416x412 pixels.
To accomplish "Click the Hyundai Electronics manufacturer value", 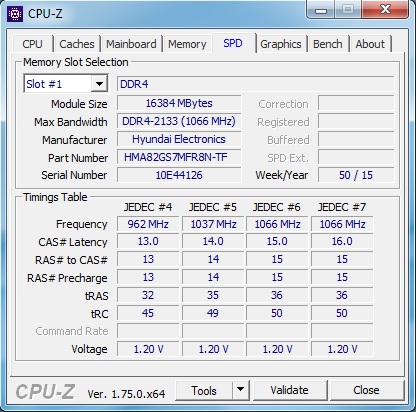I will point(179,139).
